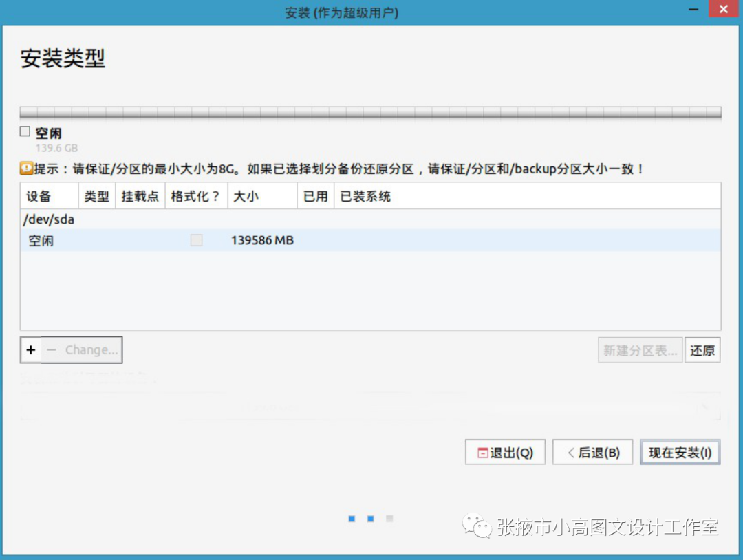Viewport: 743px width, 560px height.
Task: Click the 挂载点 column header
Action: [x=139, y=196]
